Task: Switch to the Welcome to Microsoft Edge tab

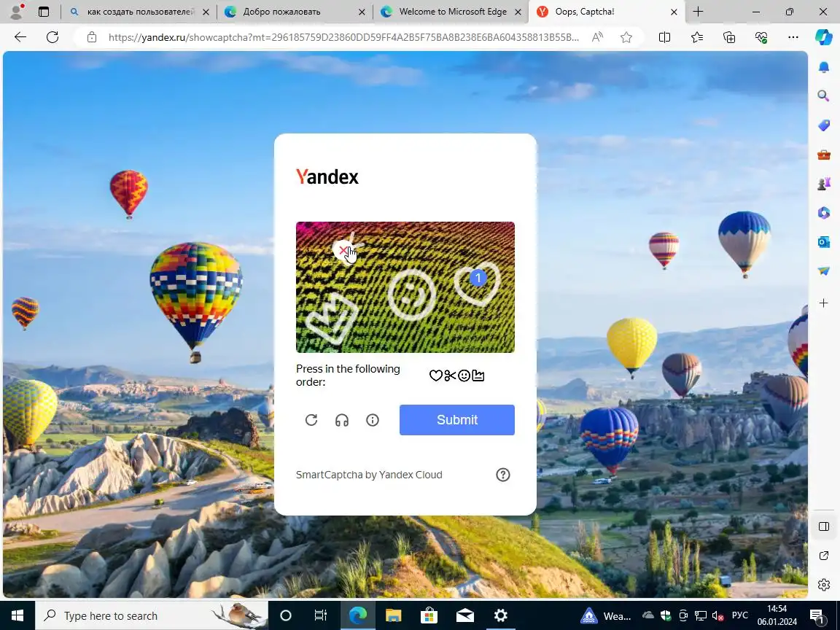Action: tap(451, 12)
